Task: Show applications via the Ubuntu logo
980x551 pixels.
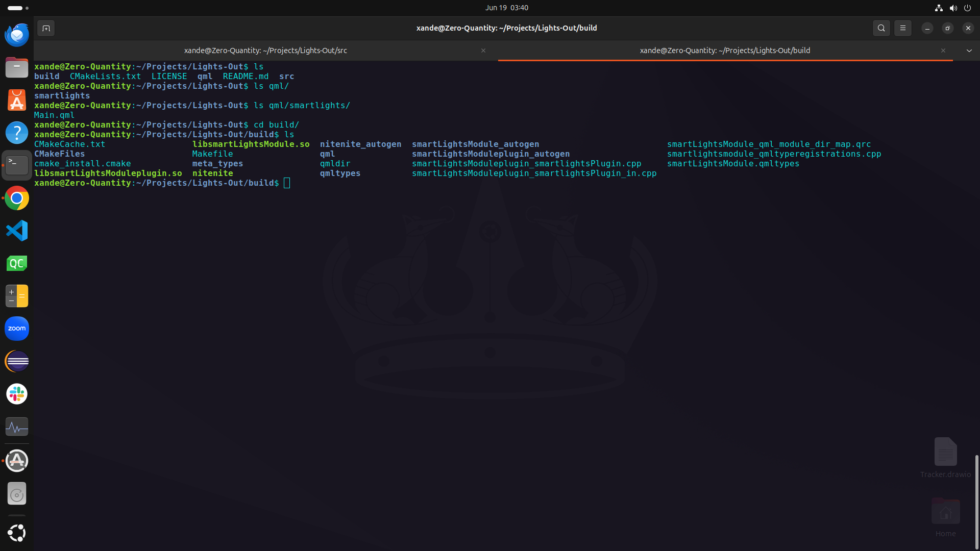Action: click(x=17, y=533)
